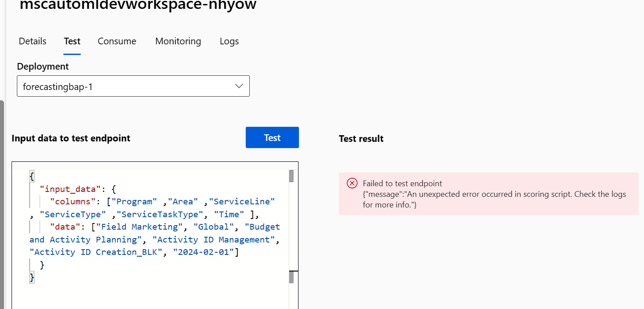Open the Consume tab
The width and height of the screenshot is (644, 309).
pos(117,41)
